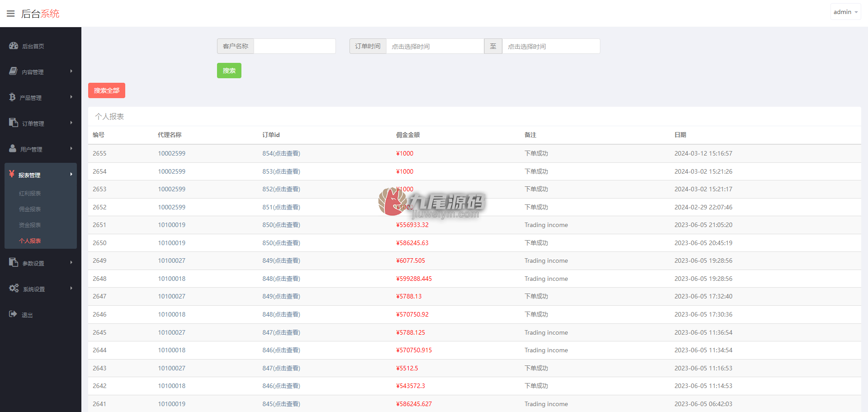Click the red 搜索全部 button
The width and height of the screenshot is (868, 412).
(107, 90)
